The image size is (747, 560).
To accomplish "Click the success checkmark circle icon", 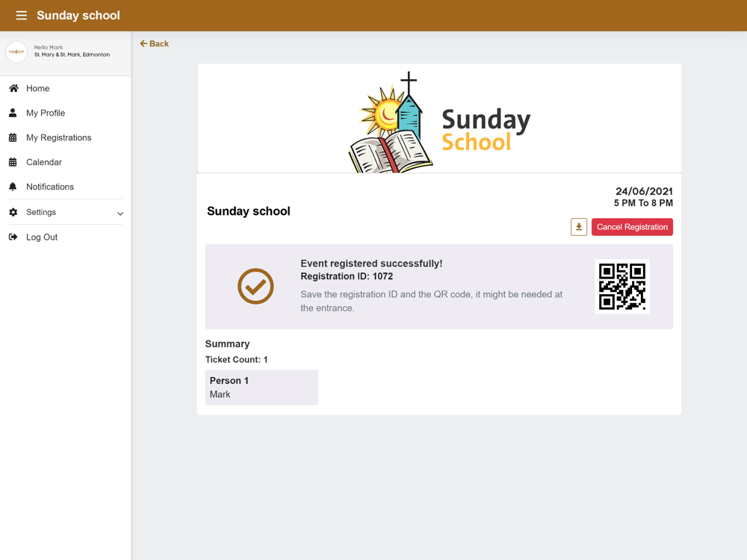I will [x=255, y=286].
